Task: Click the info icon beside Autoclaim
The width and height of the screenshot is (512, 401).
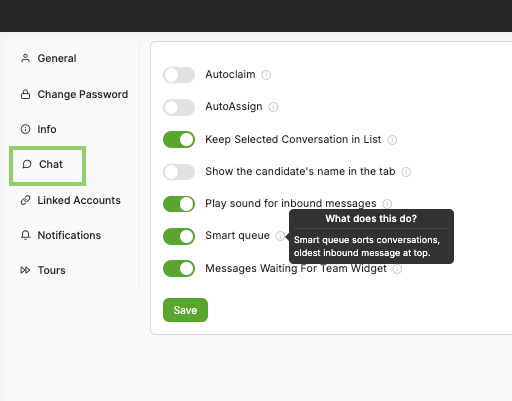Action: pyautogui.click(x=266, y=75)
